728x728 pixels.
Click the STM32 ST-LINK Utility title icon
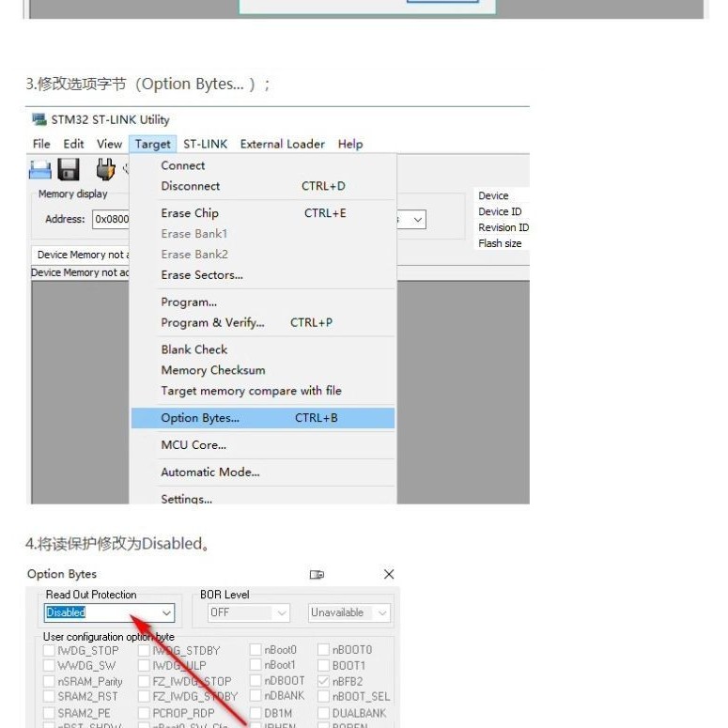click(x=39, y=119)
